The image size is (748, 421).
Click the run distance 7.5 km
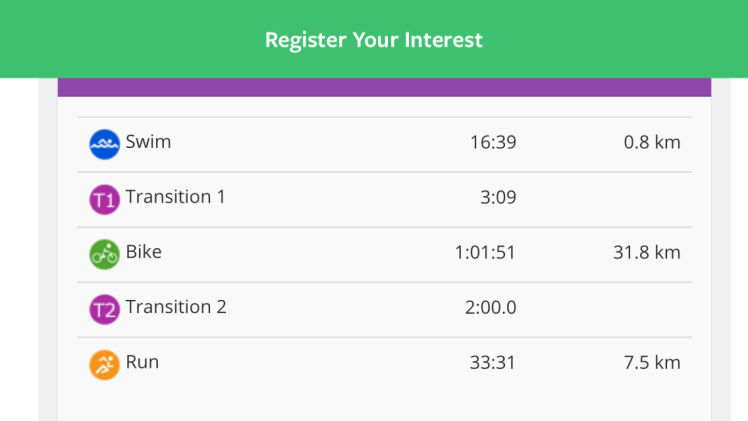tap(652, 362)
